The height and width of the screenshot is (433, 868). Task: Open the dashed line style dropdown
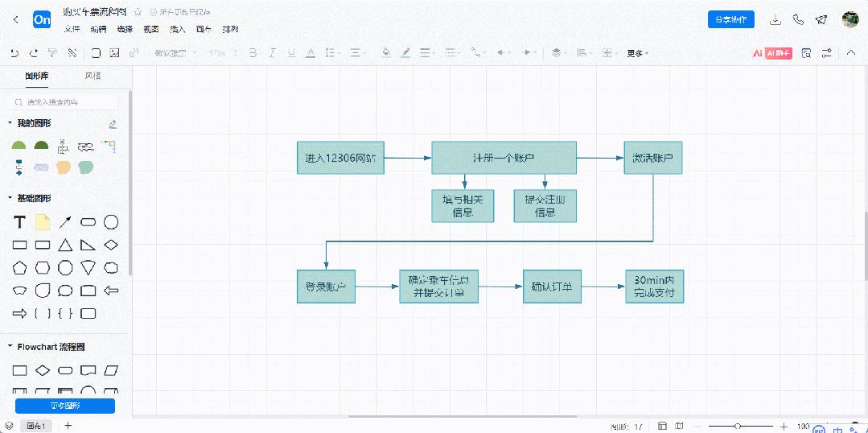tap(453, 53)
